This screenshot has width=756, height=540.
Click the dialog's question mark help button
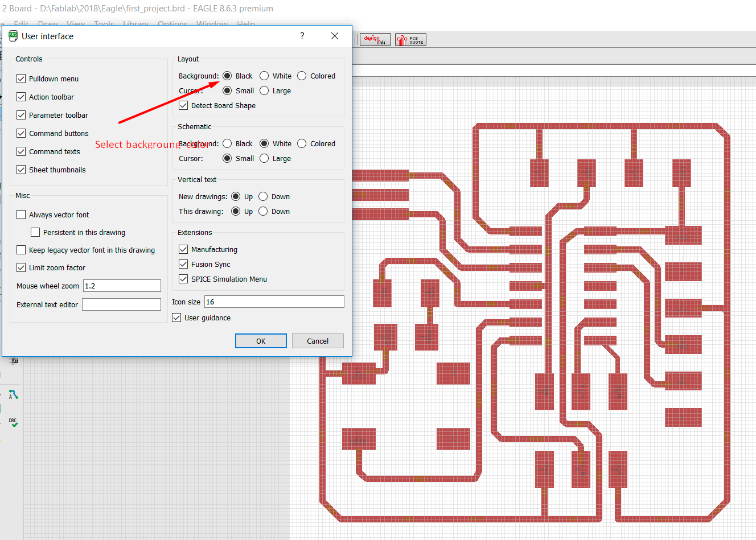[x=302, y=36]
